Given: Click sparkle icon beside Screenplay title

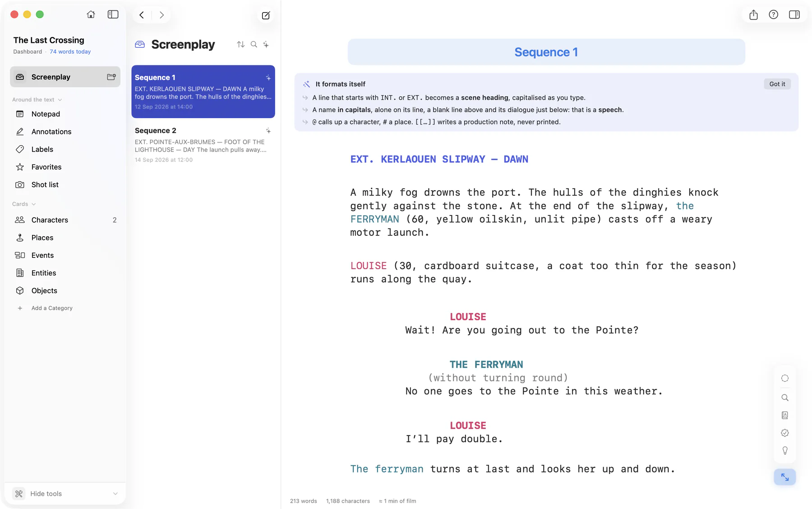Looking at the screenshot, I should (266, 44).
